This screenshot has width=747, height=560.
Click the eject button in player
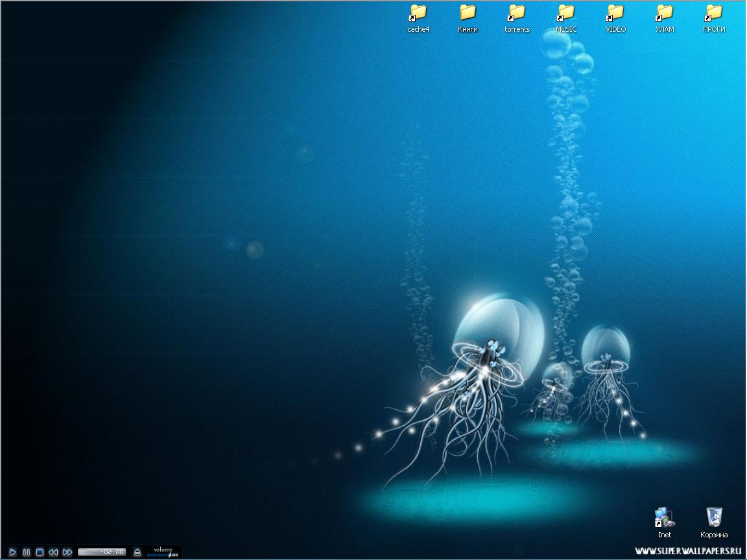137,552
